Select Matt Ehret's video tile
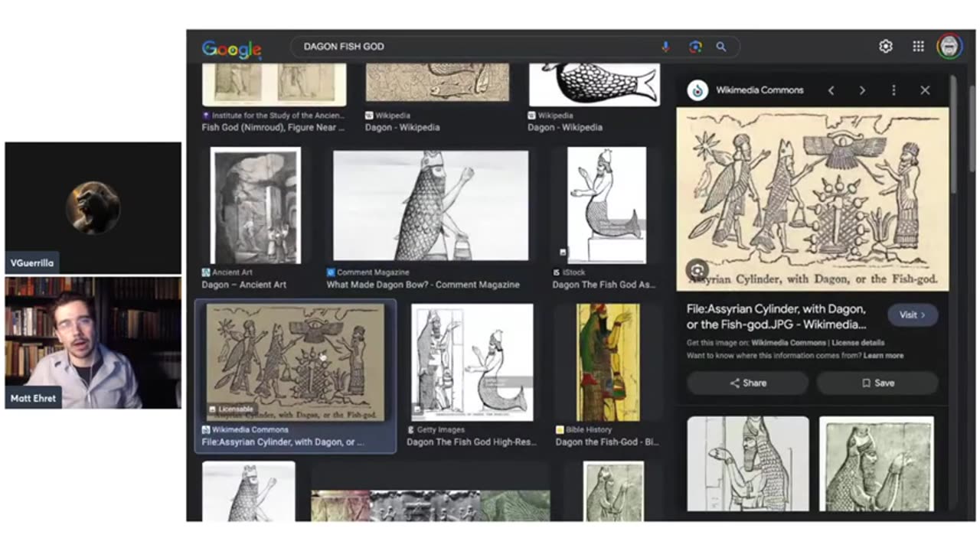Viewport: 980px width, 551px height. pyautogui.click(x=93, y=343)
